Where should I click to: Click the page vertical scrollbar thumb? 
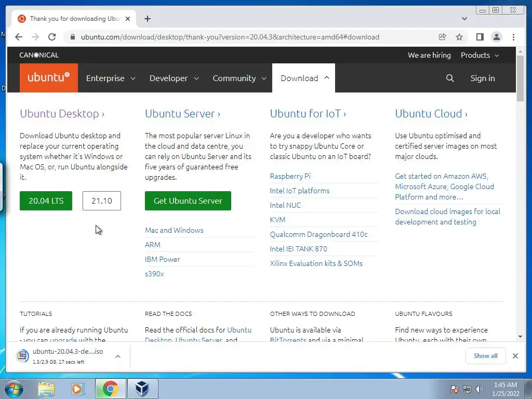click(x=520, y=78)
